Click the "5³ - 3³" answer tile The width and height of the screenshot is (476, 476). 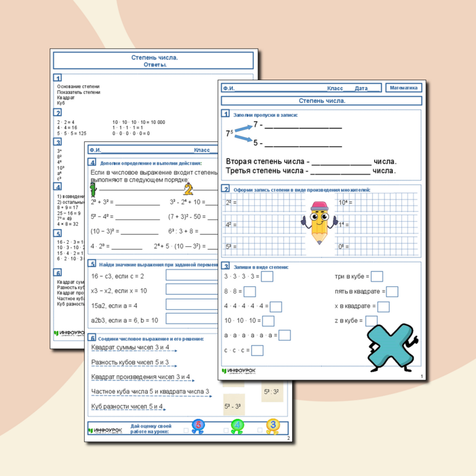pos(233,406)
